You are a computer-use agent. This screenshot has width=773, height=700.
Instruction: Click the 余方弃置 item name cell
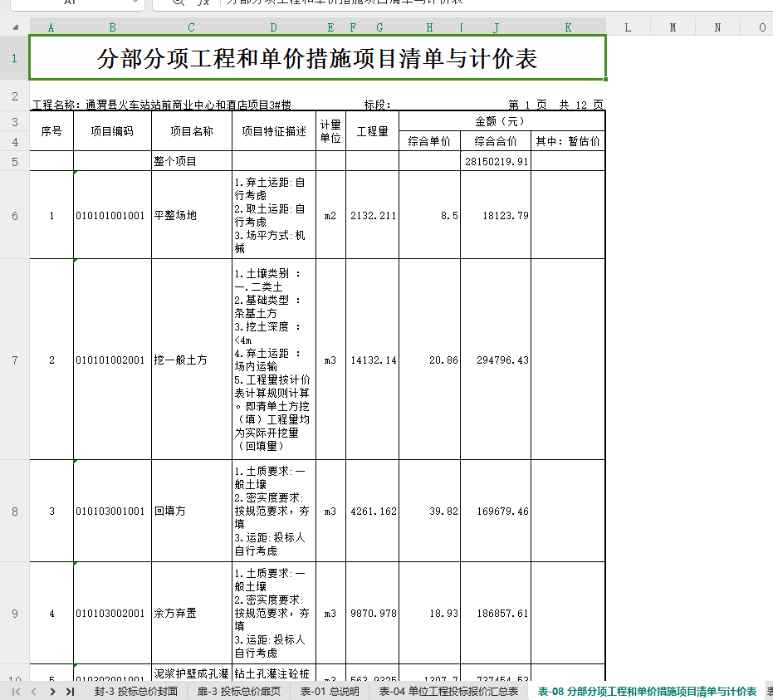click(191, 614)
